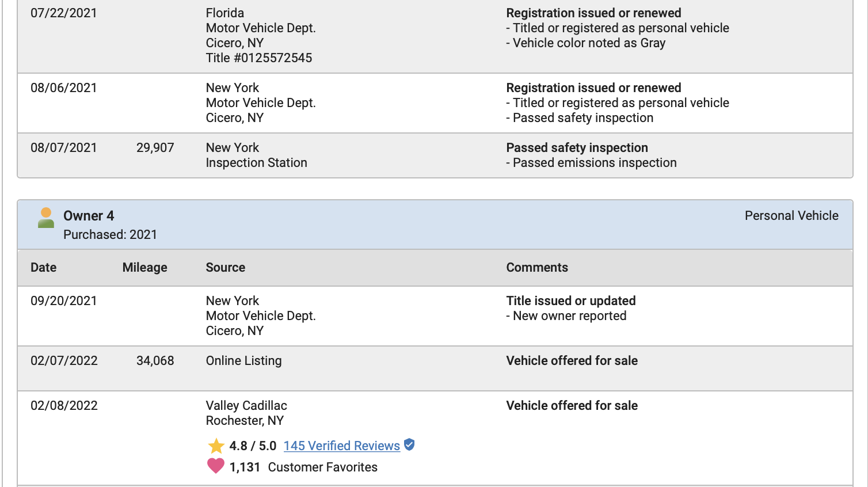Click the Mileage column header
Image resolution: width=868 pixels, height=487 pixels.
click(x=144, y=268)
